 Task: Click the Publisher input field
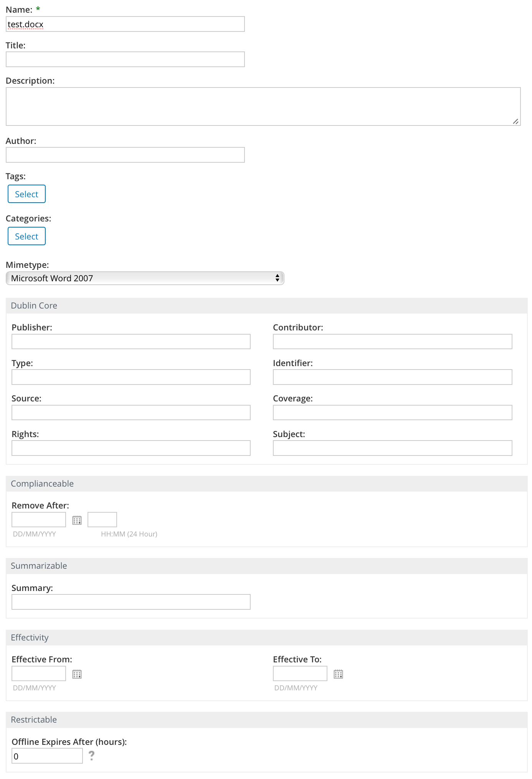tap(131, 342)
